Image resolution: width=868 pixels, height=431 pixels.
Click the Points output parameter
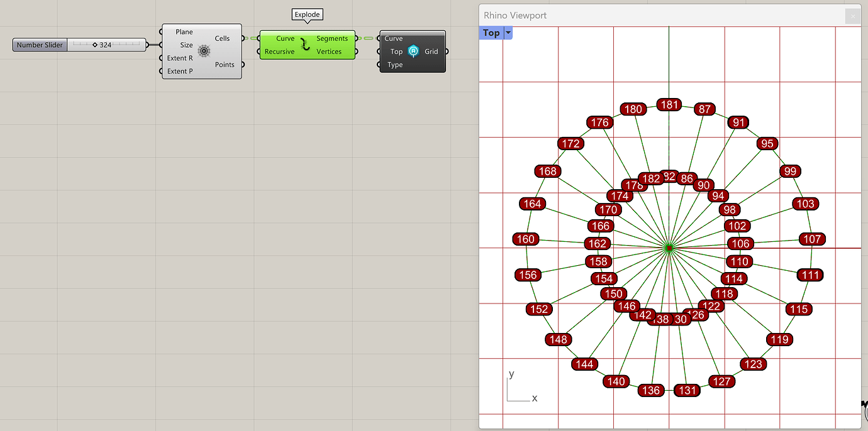coord(225,64)
